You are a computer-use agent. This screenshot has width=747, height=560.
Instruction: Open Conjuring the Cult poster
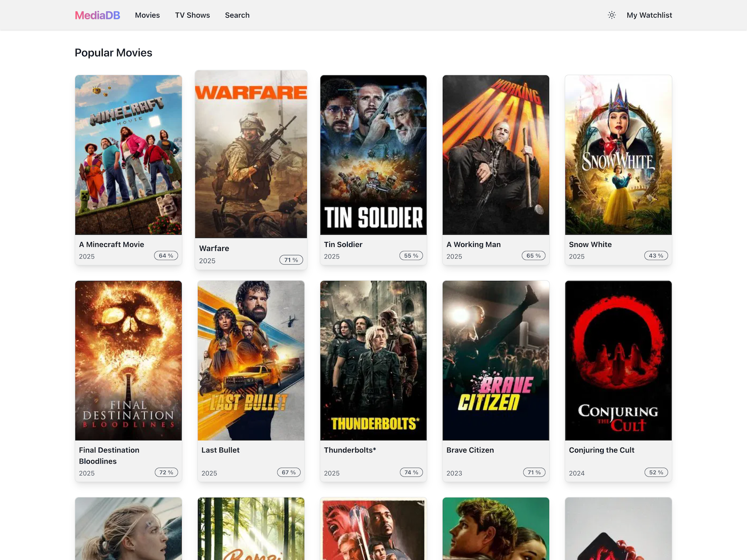click(619, 360)
